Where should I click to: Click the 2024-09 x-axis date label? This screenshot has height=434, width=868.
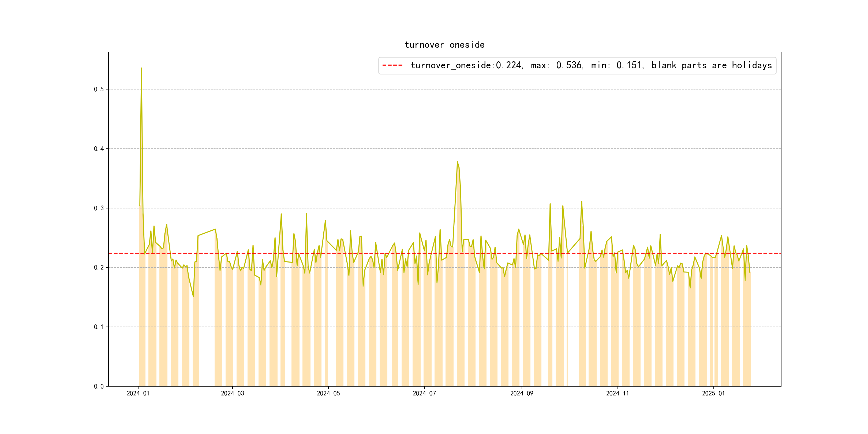pos(522,394)
